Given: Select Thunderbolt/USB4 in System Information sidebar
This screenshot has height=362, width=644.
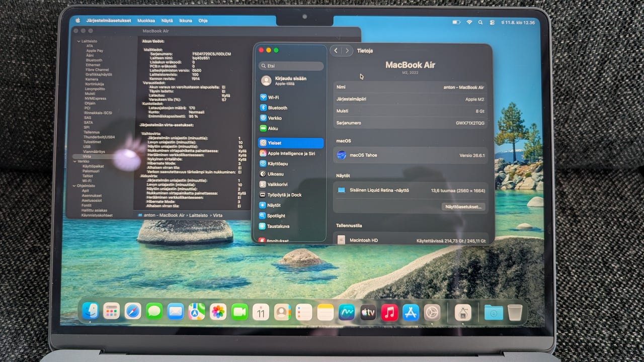Looking at the screenshot, I should pyautogui.click(x=99, y=137).
